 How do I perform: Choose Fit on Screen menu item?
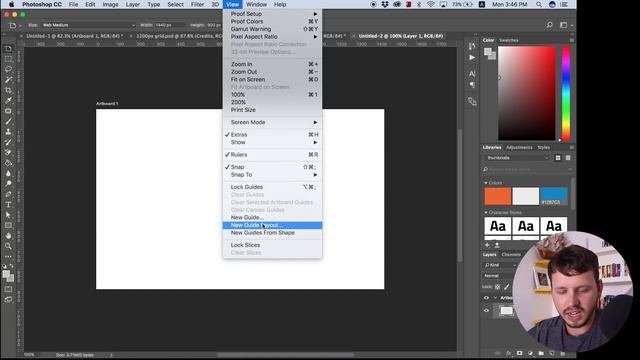(272, 80)
